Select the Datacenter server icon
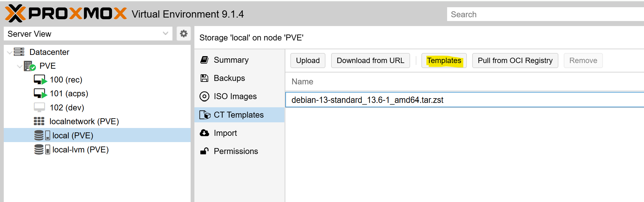This screenshot has width=644, height=202. coord(19,52)
